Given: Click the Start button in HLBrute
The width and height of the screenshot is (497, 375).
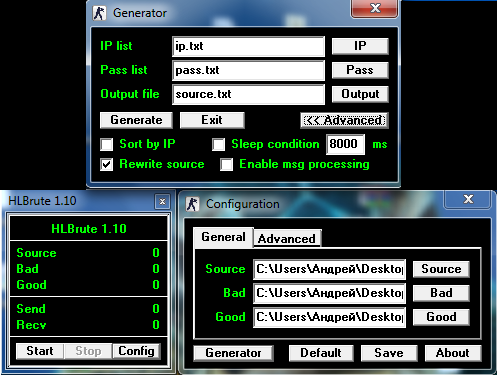Looking at the screenshot, I should (40, 351).
